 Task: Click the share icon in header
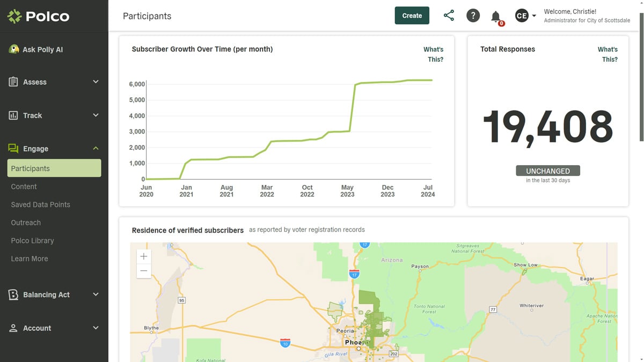click(449, 16)
